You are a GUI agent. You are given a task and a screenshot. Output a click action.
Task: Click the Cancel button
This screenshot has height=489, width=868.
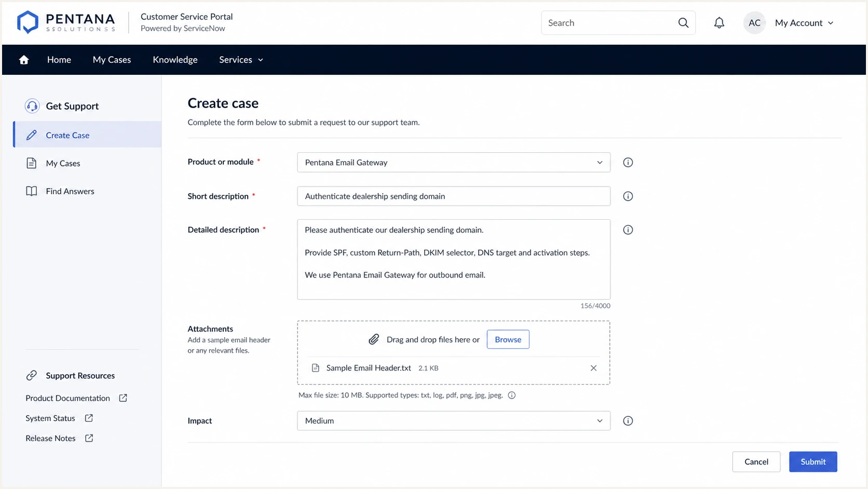(x=756, y=461)
